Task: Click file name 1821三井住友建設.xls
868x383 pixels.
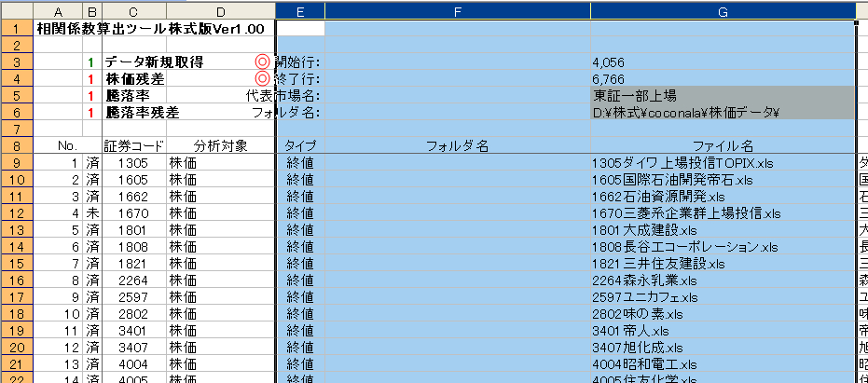Action: tap(658, 264)
